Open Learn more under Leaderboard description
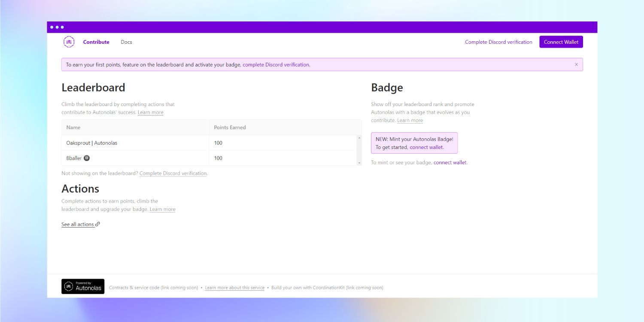644x322 pixels. pyautogui.click(x=150, y=112)
